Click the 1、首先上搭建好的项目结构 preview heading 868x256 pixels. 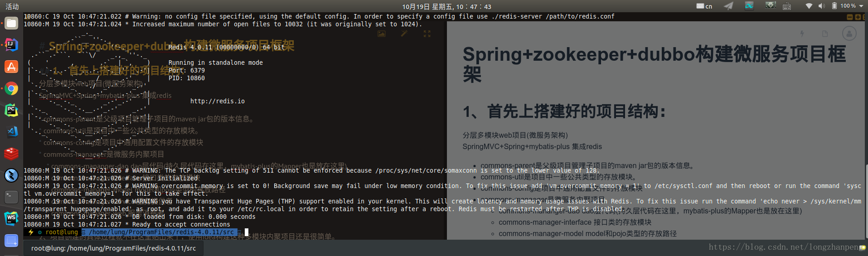coord(564,111)
